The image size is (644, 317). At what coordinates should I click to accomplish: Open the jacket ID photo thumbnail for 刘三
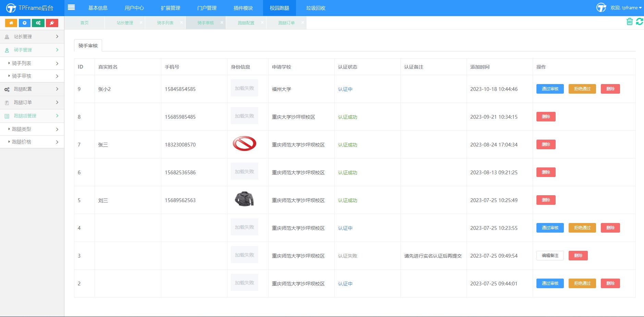coord(244,199)
